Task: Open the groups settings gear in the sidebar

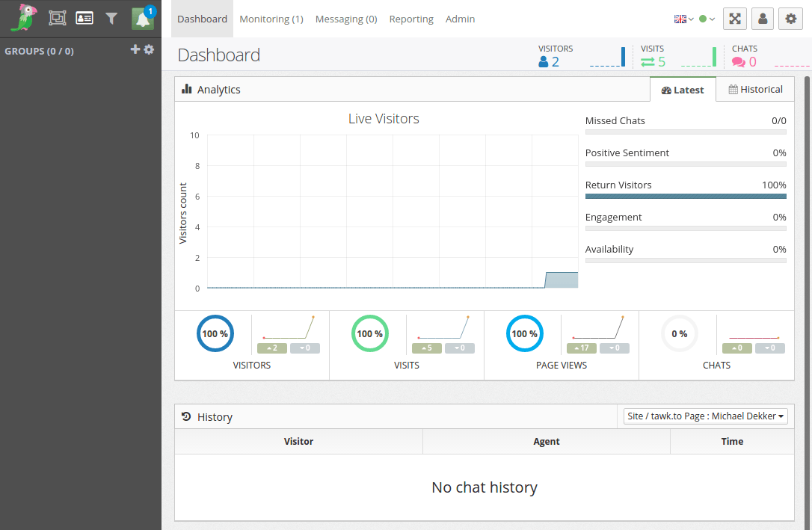Action: (148, 49)
